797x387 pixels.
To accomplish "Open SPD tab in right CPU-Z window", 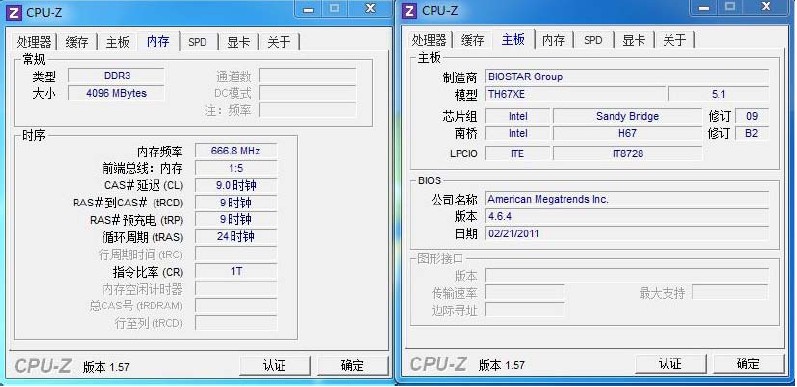I will [x=593, y=40].
